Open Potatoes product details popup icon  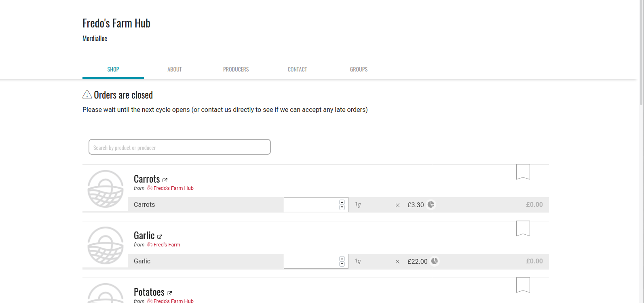[169, 293]
